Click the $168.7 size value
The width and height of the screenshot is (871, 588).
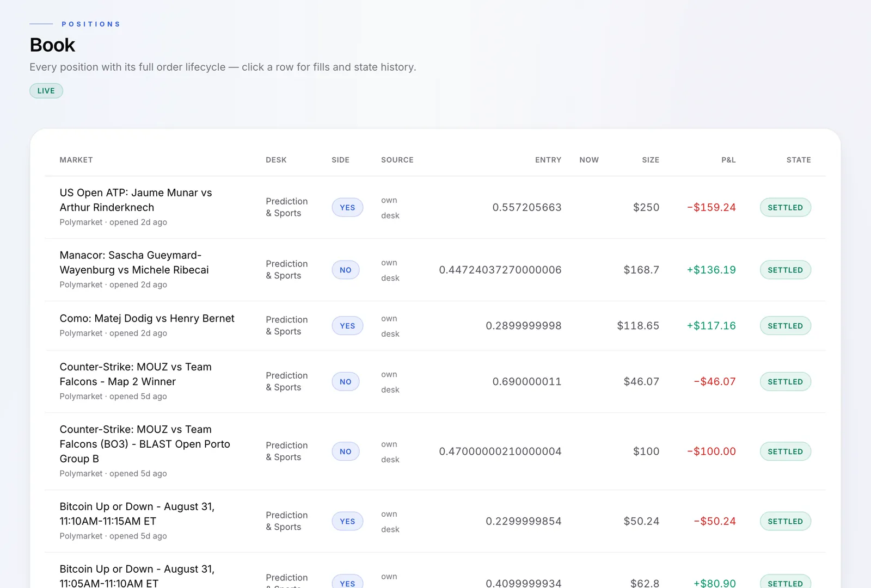(641, 270)
